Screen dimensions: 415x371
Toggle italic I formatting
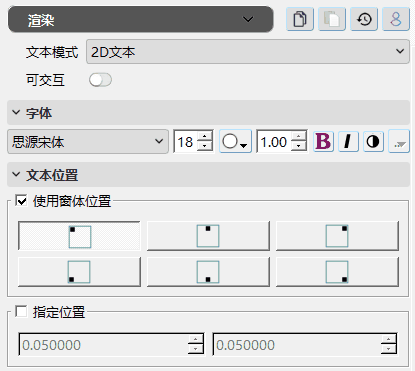[x=348, y=142]
